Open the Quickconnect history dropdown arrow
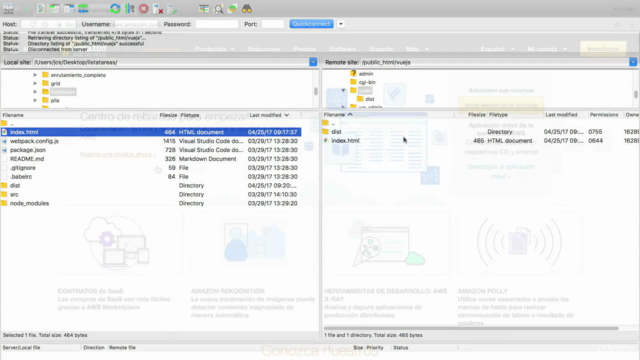Viewport: 640px width, 360px height. click(340, 24)
